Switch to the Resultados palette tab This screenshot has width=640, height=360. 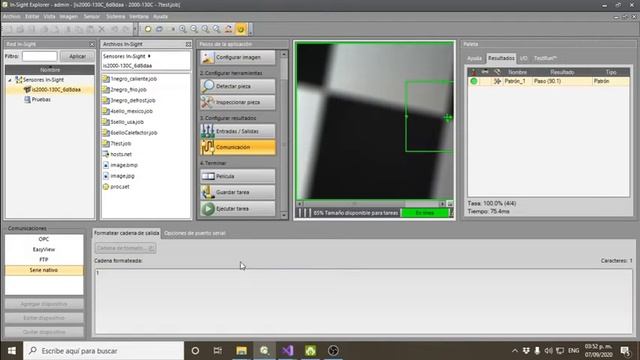(501, 58)
